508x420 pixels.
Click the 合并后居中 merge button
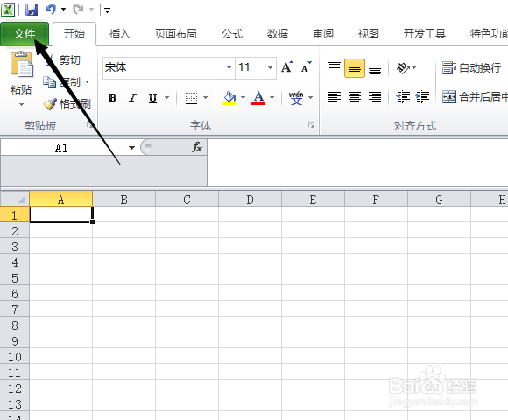[475, 97]
